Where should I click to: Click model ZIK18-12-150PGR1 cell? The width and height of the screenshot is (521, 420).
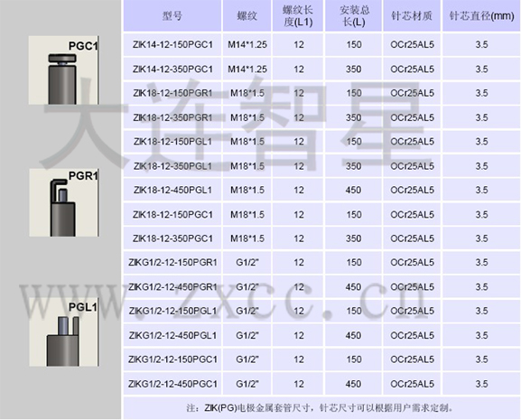point(172,93)
